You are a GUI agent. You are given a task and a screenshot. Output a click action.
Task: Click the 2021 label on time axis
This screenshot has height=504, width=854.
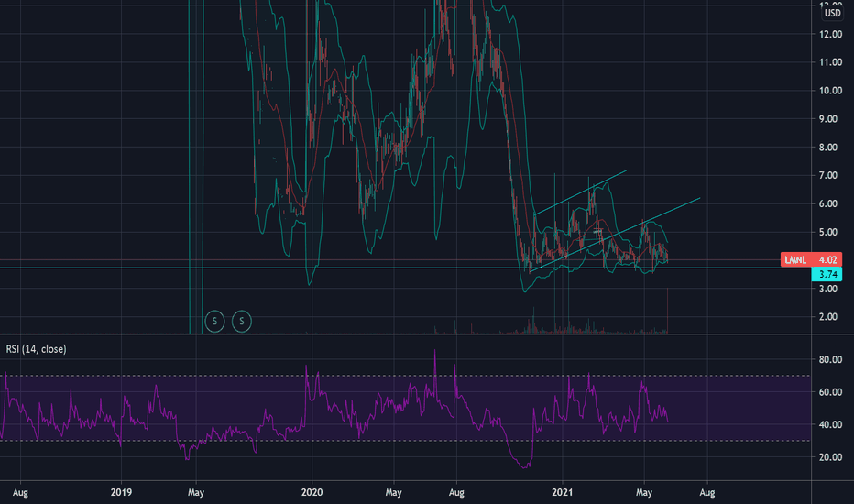coord(562,493)
